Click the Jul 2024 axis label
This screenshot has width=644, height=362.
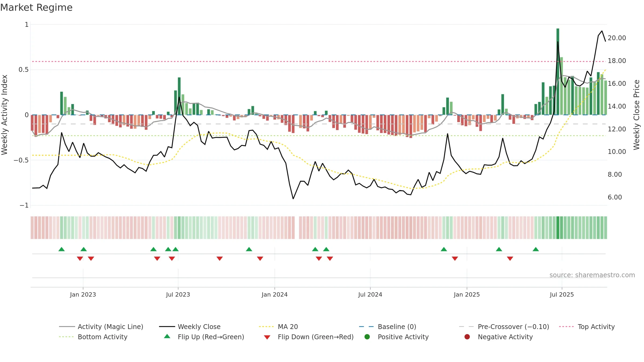coord(370,294)
